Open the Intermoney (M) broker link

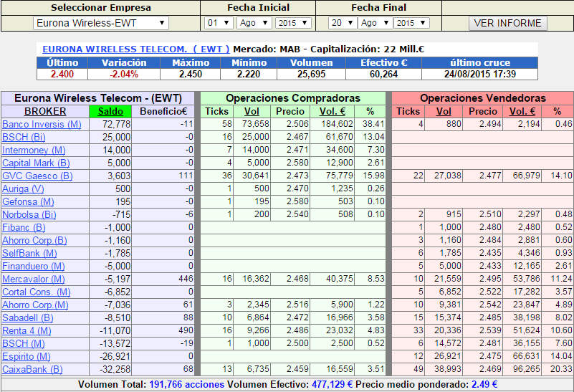click(x=34, y=150)
